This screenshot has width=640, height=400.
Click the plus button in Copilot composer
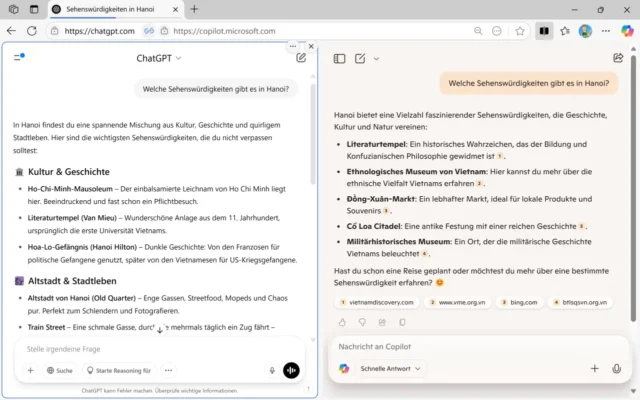point(595,369)
